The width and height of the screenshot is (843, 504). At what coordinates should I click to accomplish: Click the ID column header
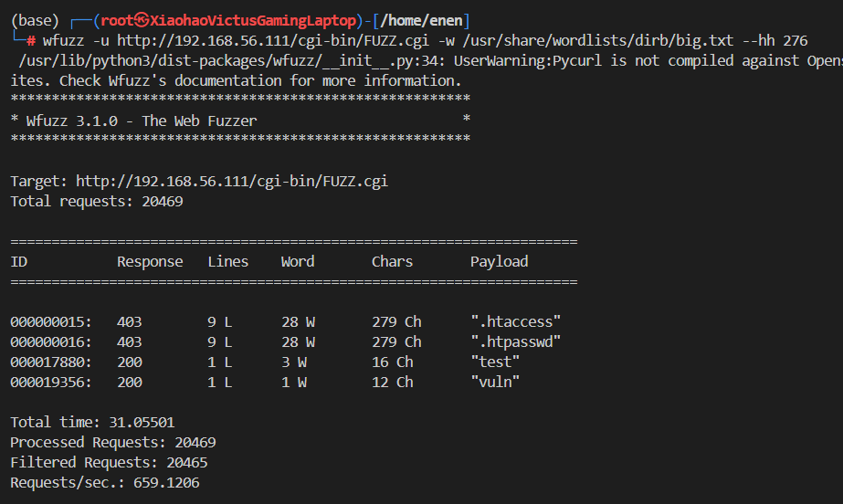click(x=19, y=262)
